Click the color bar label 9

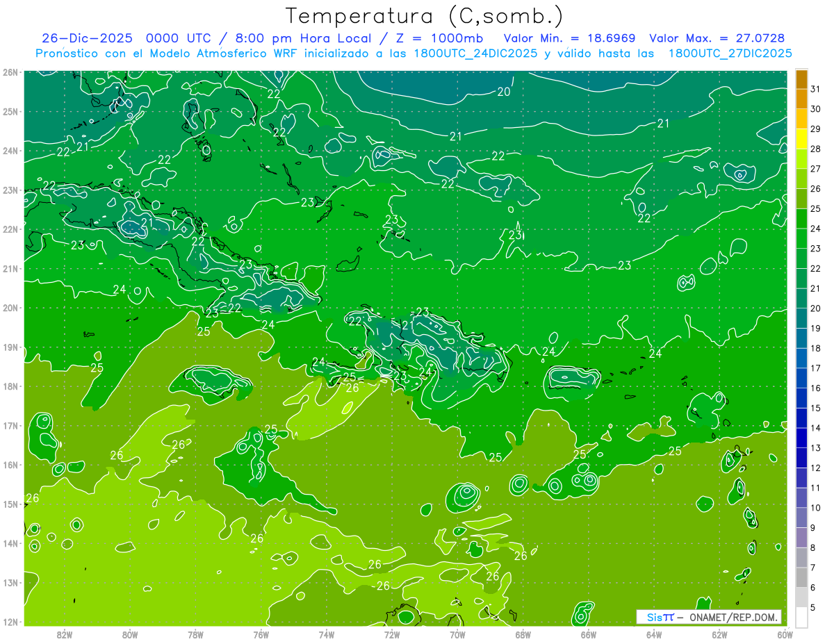(813, 528)
